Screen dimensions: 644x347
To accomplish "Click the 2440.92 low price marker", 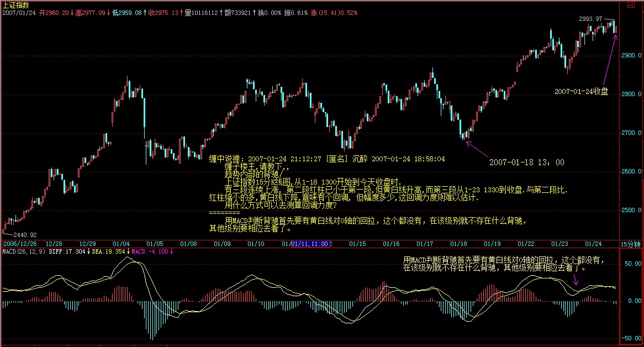I will point(25,235).
